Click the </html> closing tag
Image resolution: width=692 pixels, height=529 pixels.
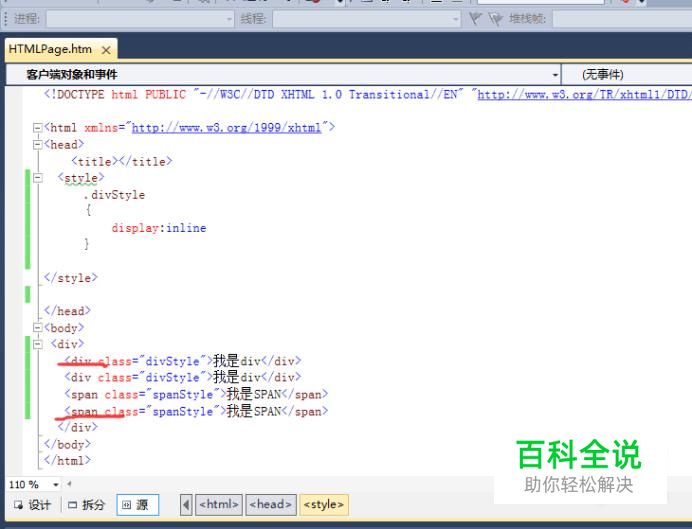[x=68, y=461]
